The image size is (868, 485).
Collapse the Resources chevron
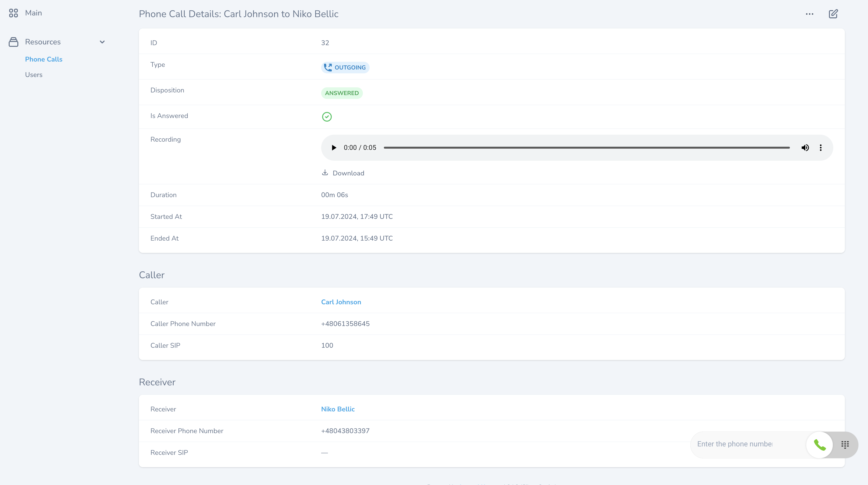[102, 42]
